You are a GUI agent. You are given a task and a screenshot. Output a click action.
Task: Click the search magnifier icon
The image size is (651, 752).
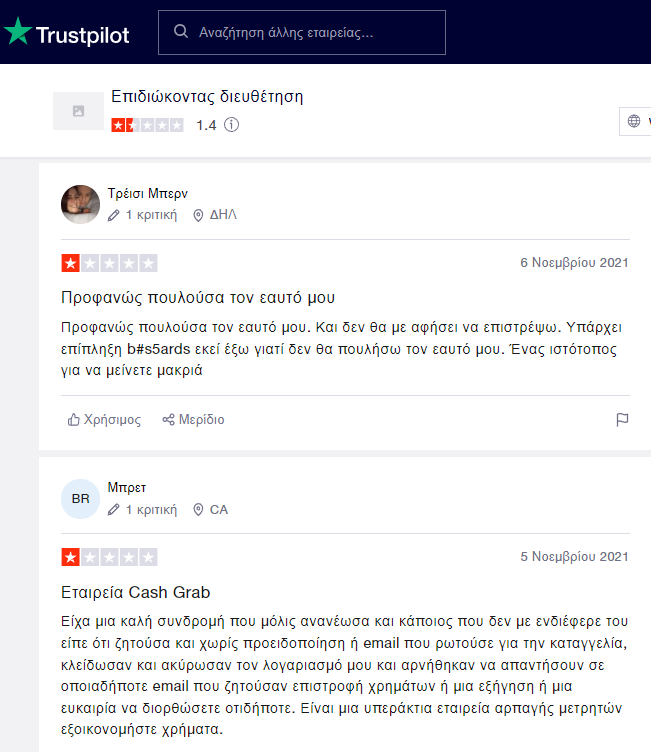tap(181, 32)
